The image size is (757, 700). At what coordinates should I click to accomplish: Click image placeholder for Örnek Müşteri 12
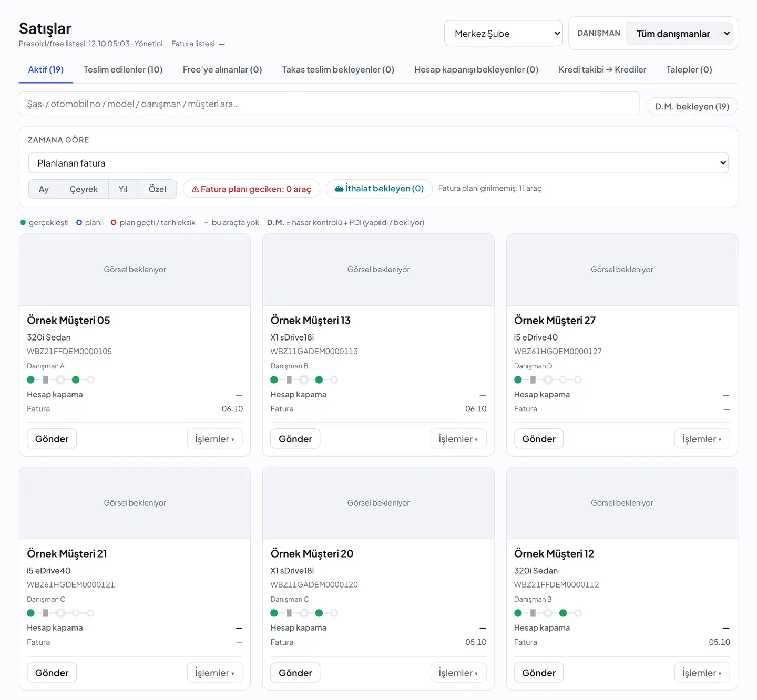tap(622, 503)
